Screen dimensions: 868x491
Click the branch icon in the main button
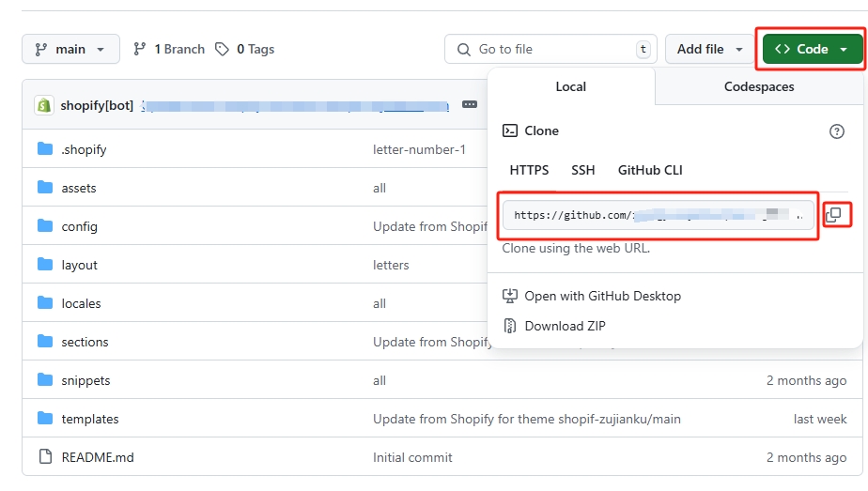tap(41, 50)
